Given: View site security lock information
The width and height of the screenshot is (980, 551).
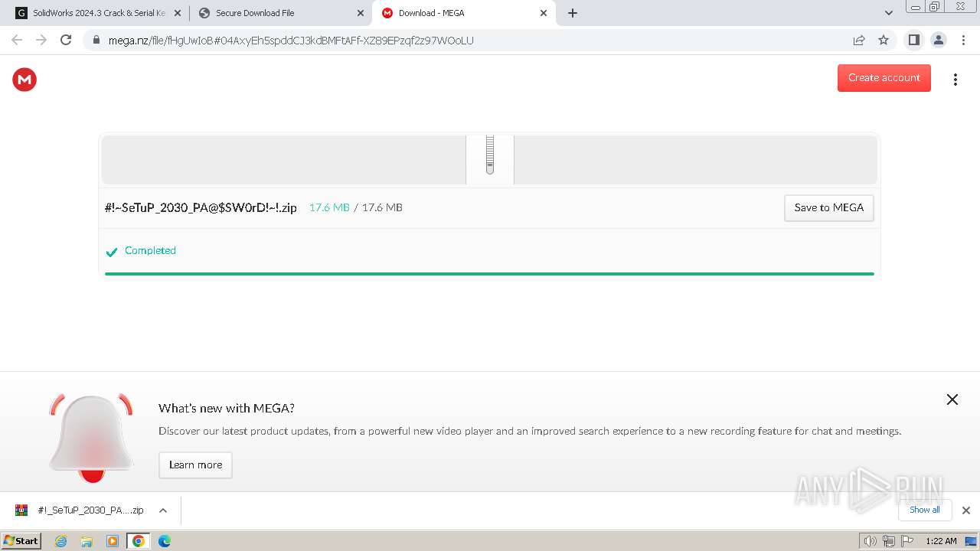Looking at the screenshot, I should click(96, 41).
